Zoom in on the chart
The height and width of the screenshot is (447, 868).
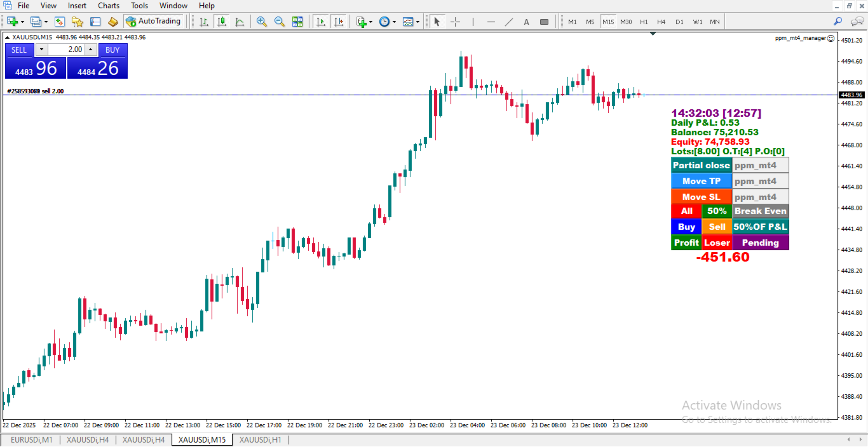(261, 22)
